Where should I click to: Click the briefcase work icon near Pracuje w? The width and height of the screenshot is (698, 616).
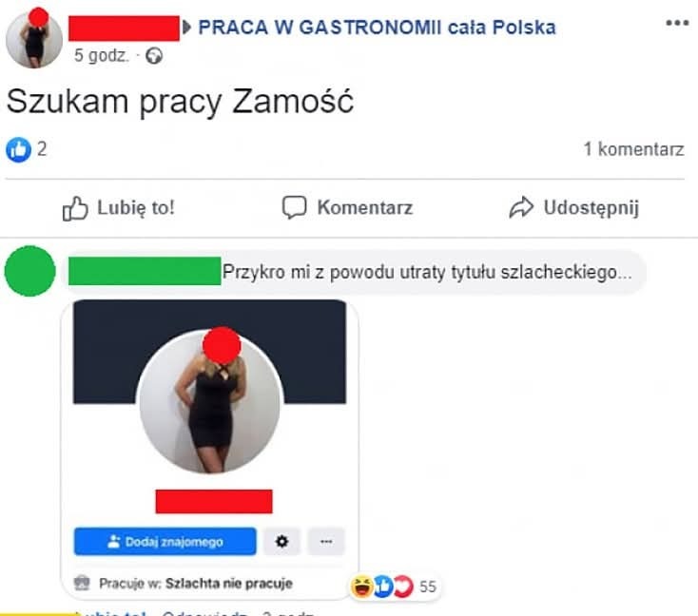(x=82, y=583)
